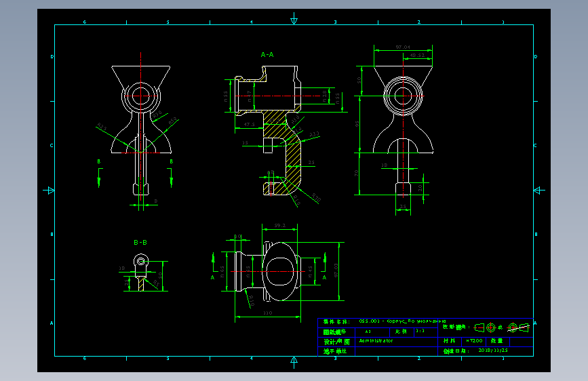This screenshot has width=588, height=381.
Task: Click the 比例 scale label cell
Action: [401, 332]
